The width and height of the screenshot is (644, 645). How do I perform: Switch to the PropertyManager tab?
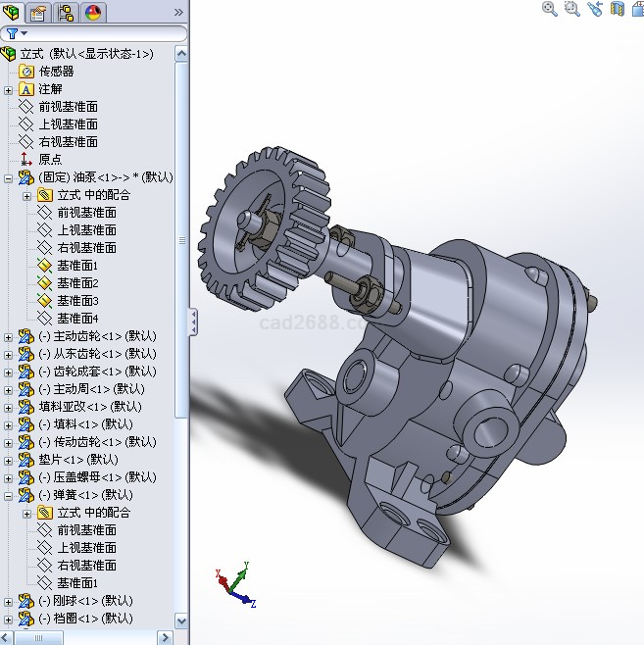pyautogui.click(x=38, y=13)
